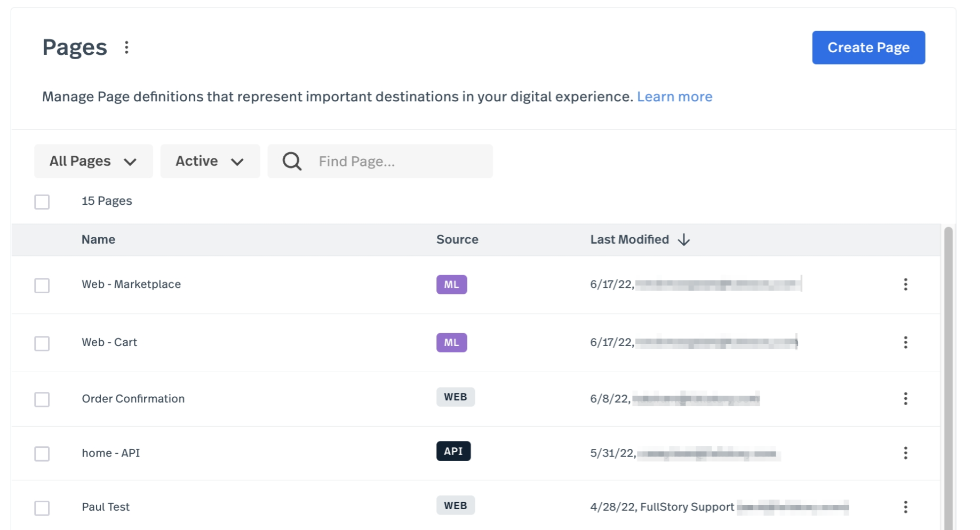This screenshot has height=530, width=980.
Task: Click the 15 Pages count label
Action: (x=107, y=201)
